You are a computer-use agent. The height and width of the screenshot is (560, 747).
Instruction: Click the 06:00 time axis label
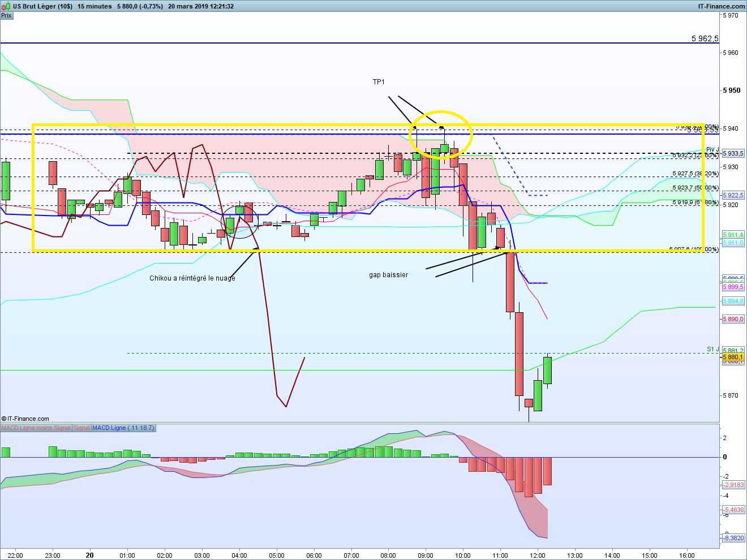(314, 555)
